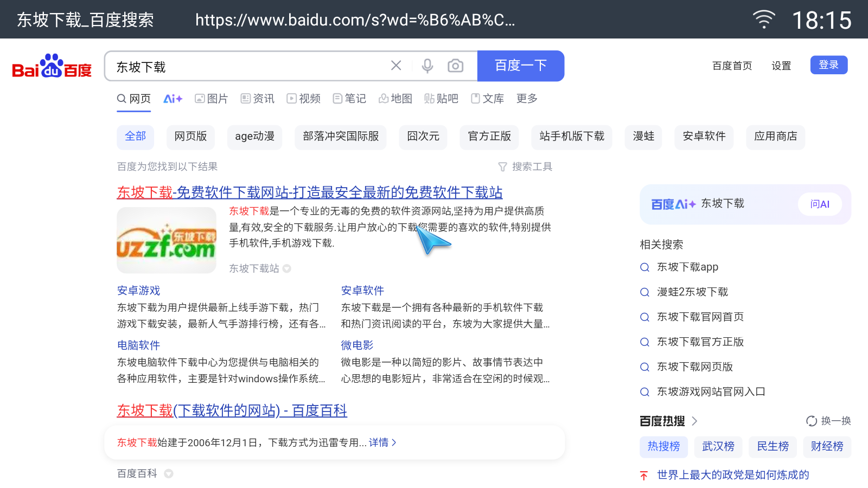The image size is (868, 488).
Task: Switch to the 图片 tab
Action: point(211,99)
